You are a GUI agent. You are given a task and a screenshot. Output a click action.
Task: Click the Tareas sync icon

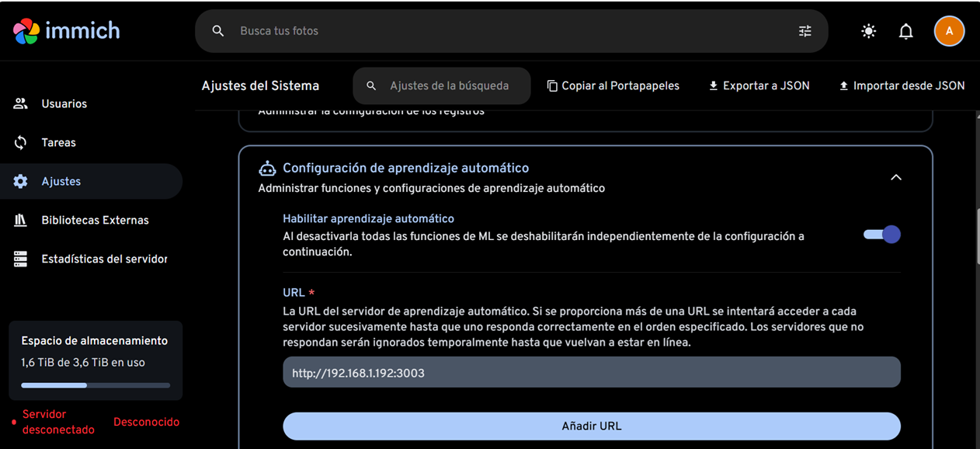21,142
